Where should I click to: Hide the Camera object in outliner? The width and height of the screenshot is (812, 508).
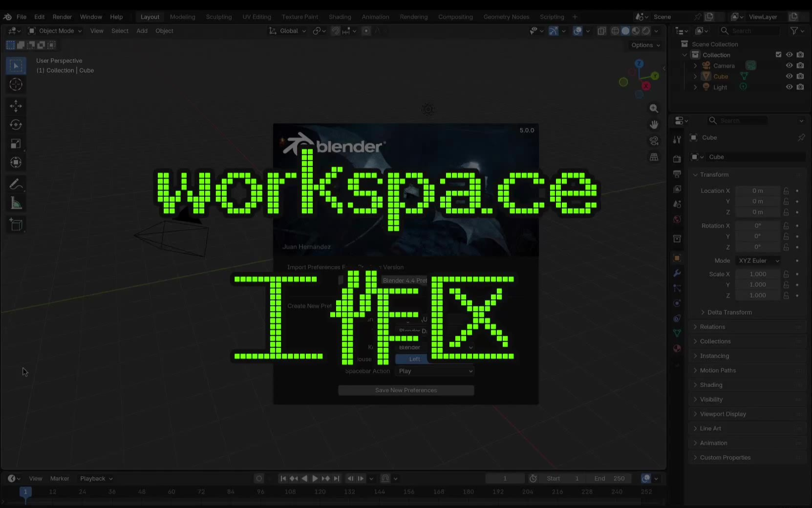point(789,66)
